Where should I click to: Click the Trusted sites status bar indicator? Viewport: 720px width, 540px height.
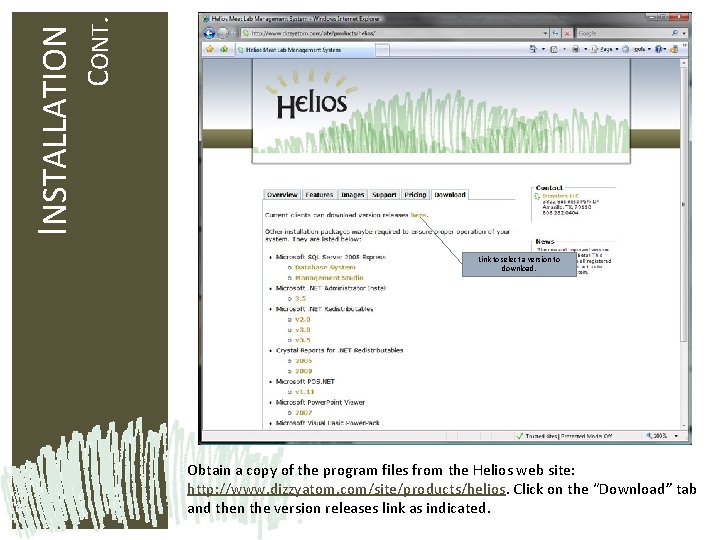coord(564,436)
